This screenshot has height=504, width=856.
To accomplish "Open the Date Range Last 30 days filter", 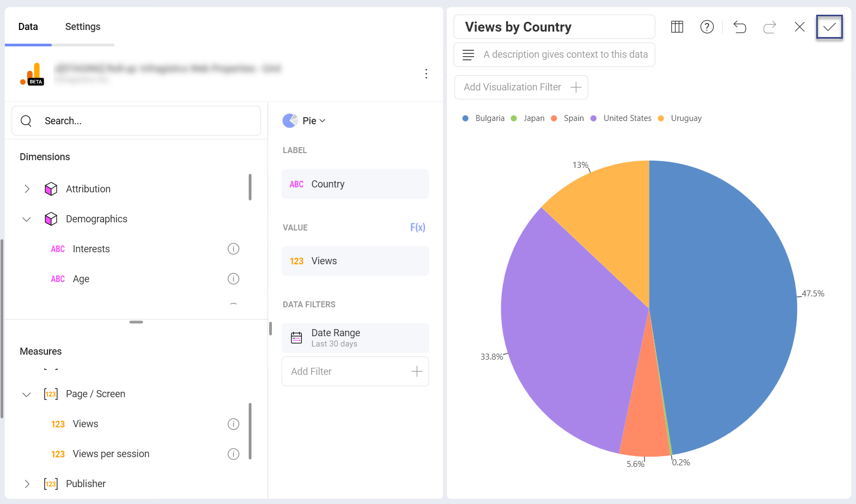I will point(355,338).
